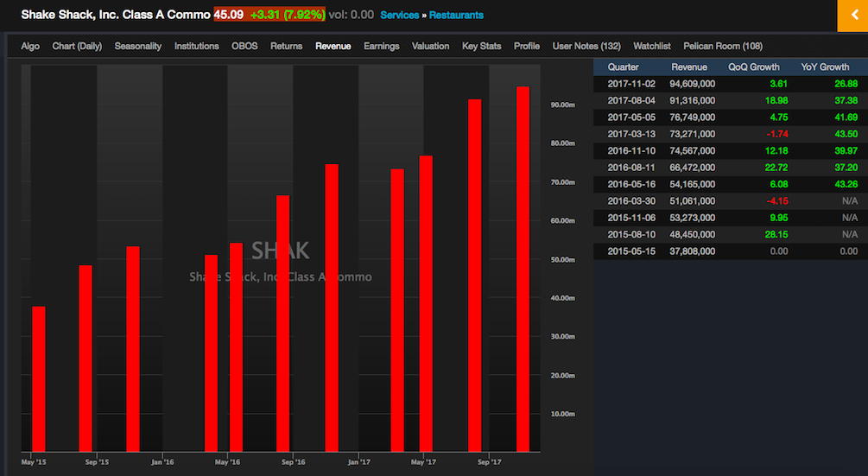Image resolution: width=868 pixels, height=476 pixels.
Task: Select the 2017-08-04 quarter row
Action: 731,101
